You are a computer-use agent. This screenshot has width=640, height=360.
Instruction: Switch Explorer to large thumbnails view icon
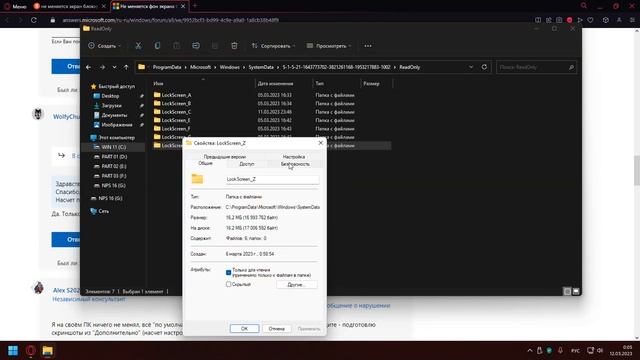(576, 291)
